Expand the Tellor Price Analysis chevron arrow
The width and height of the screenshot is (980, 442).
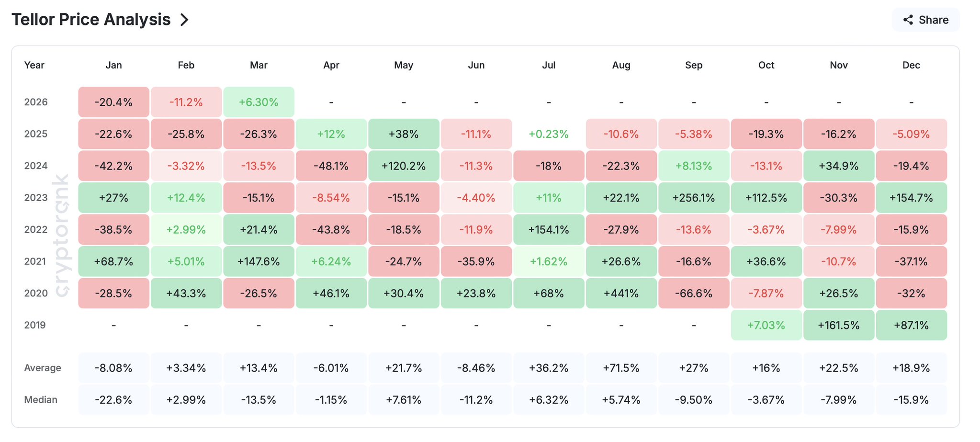tap(184, 20)
